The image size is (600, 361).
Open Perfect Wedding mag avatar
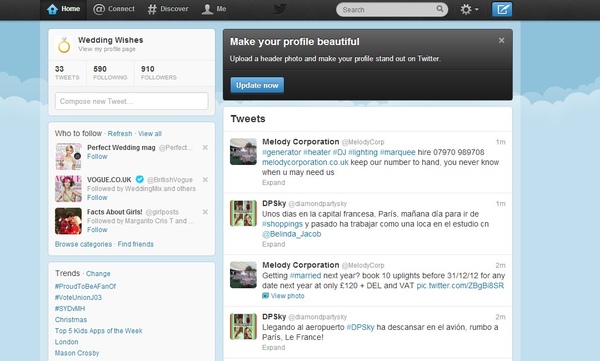pyautogui.click(x=68, y=156)
